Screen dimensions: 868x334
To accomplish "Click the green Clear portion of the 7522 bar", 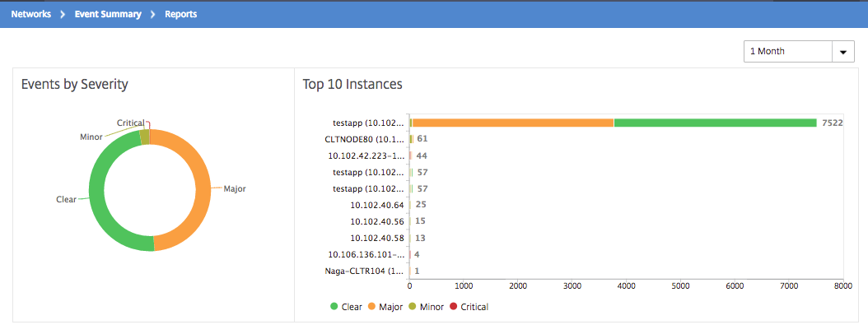I will pyautogui.click(x=715, y=123).
